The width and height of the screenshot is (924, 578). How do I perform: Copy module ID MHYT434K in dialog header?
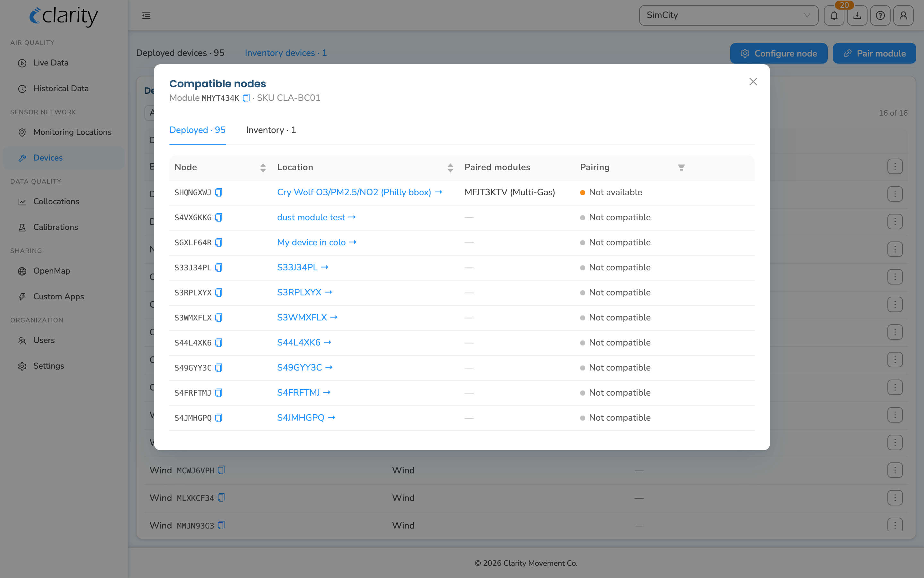pos(246,98)
